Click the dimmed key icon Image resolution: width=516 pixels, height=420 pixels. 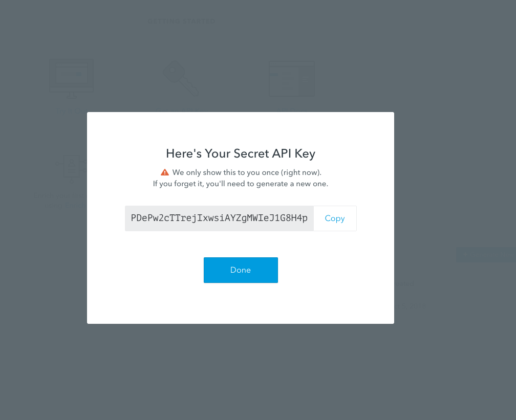[181, 78]
